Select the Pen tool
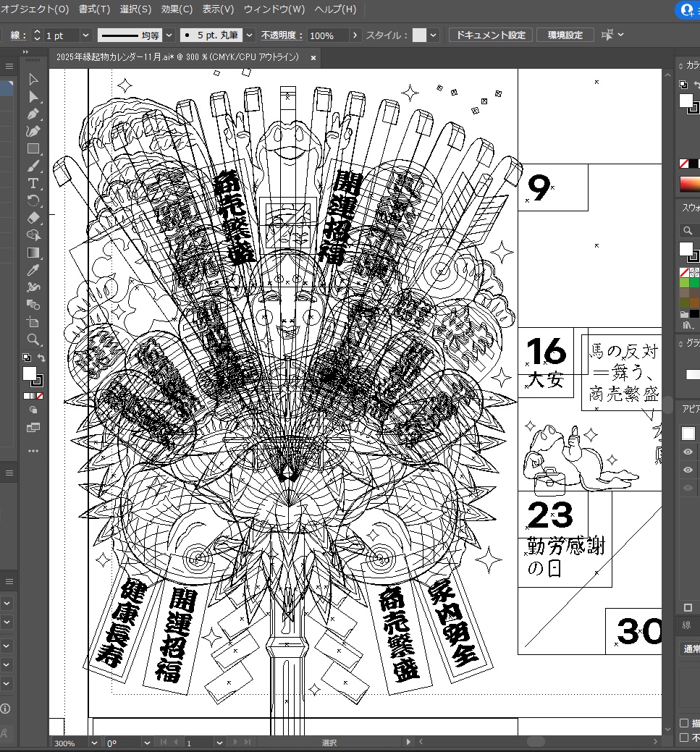This screenshot has height=752, width=700. pos(33,114)
